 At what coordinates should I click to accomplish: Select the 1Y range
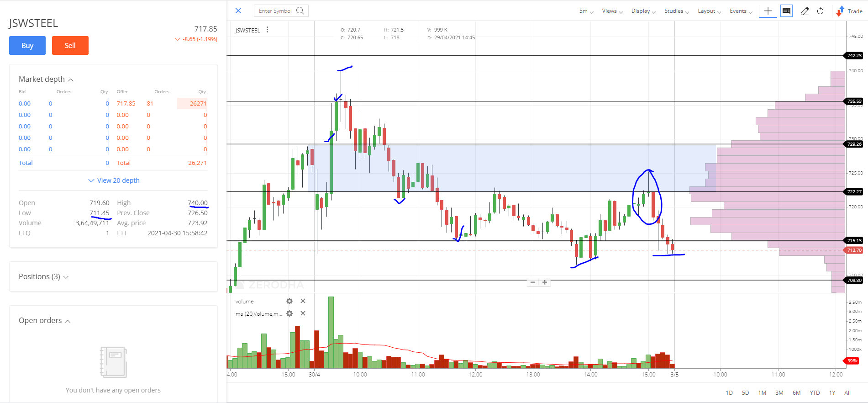(832, 393)
